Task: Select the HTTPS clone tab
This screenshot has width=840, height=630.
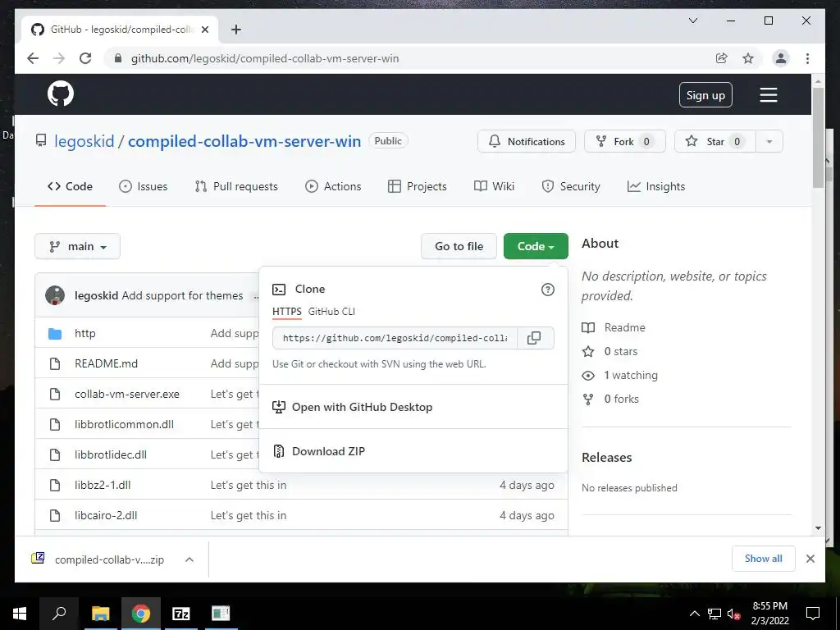Action: [286, 312]
